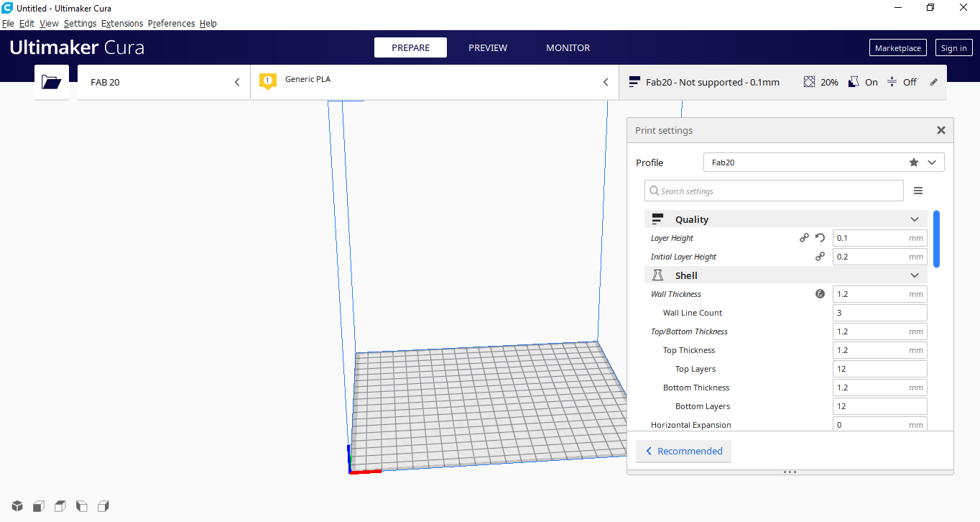Open the Profile dropdown arrow

932,162
